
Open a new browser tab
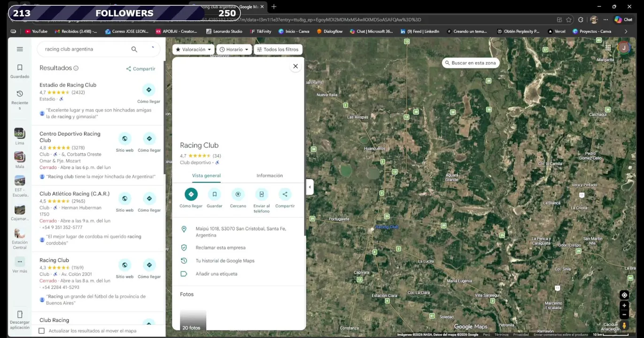click(274, 7)
